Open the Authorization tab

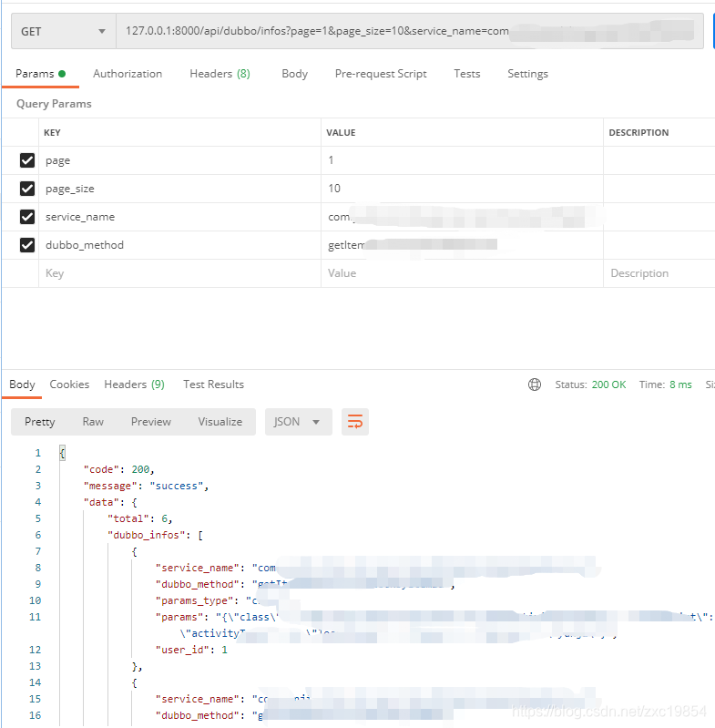[x=128, y=74]
